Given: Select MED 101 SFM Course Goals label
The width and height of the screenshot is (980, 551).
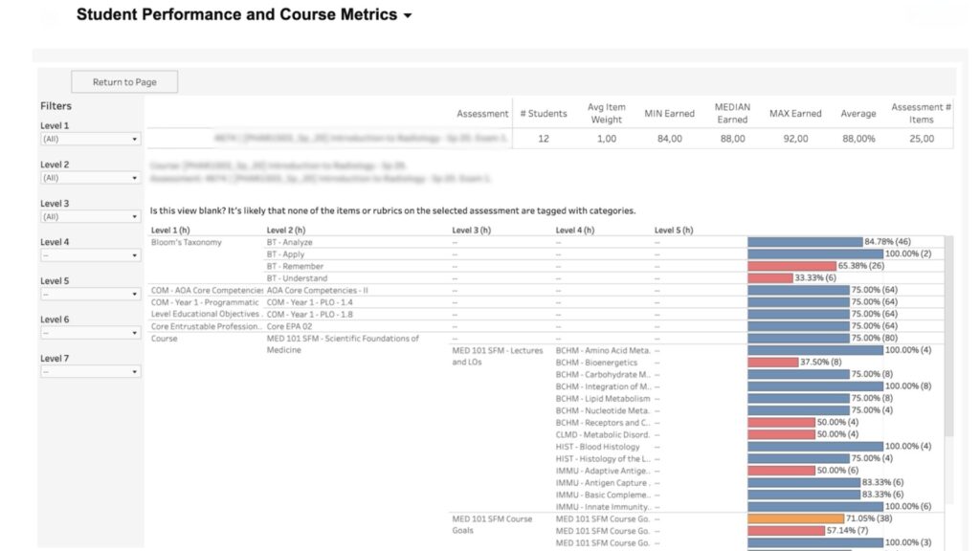Looking at the screenshot, I should point(492,524).
